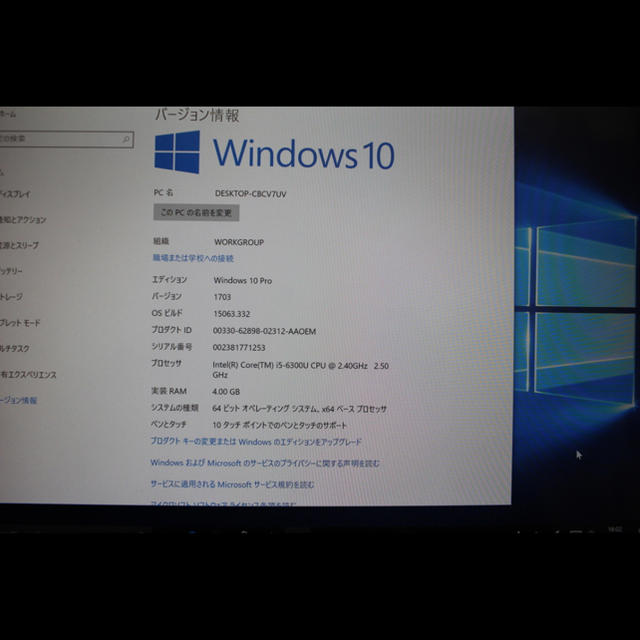Select 電源とスリープ in the sidebar
This screenshot has width=640, height=640.
(x=19, y=245)
